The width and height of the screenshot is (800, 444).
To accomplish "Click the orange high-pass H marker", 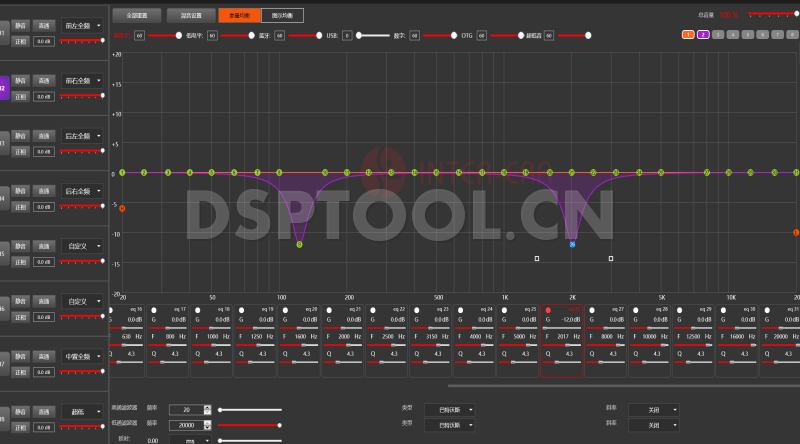I will (x=122, y=208).
